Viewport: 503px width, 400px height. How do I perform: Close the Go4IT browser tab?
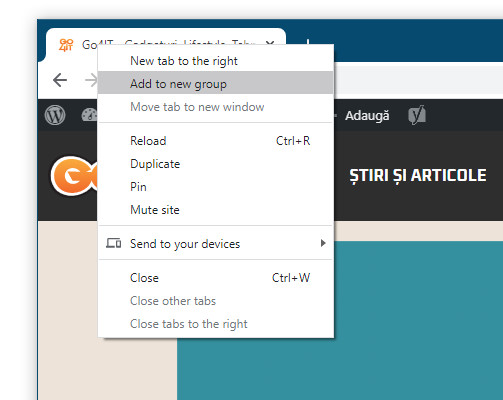click(270, 42)
